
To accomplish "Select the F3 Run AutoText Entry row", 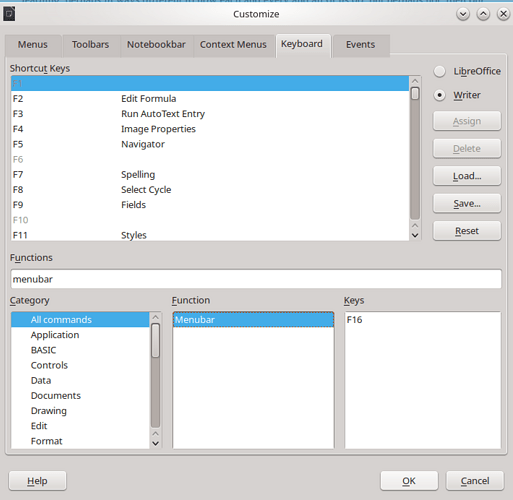I will (210, 114).
